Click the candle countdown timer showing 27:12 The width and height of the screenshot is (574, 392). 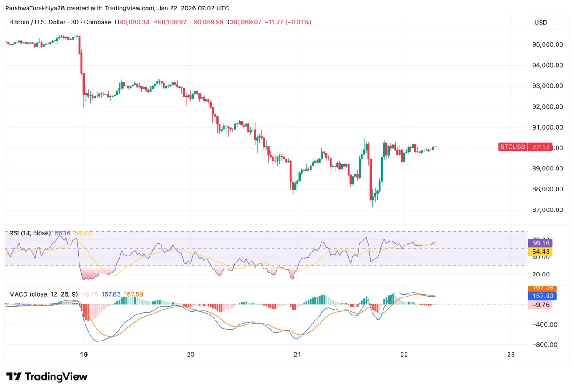click(540, 147)
